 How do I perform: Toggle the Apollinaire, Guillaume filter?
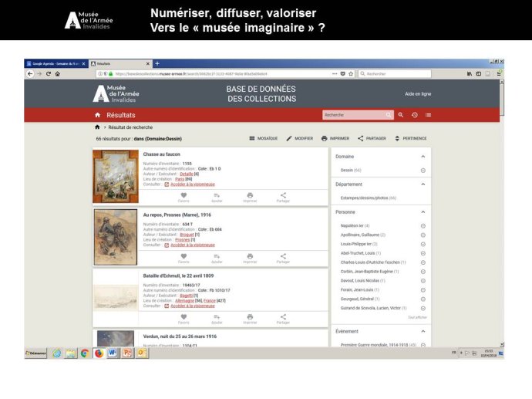tap(423, 235)
